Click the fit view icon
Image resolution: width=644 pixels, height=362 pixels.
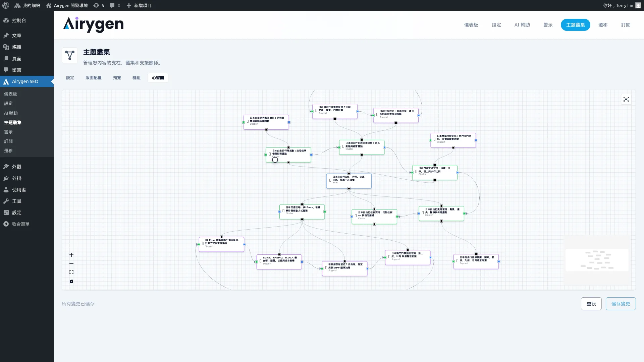[71, 272]
